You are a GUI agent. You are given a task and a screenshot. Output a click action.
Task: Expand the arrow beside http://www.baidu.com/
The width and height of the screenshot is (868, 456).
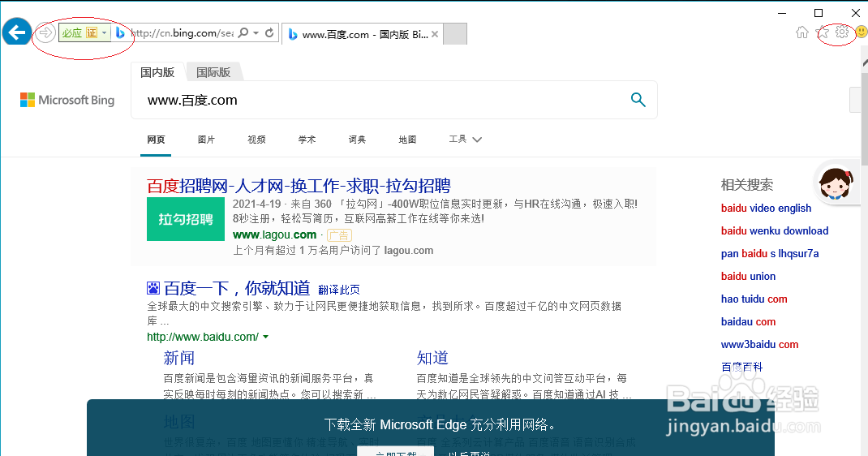[x=266, y=337]
